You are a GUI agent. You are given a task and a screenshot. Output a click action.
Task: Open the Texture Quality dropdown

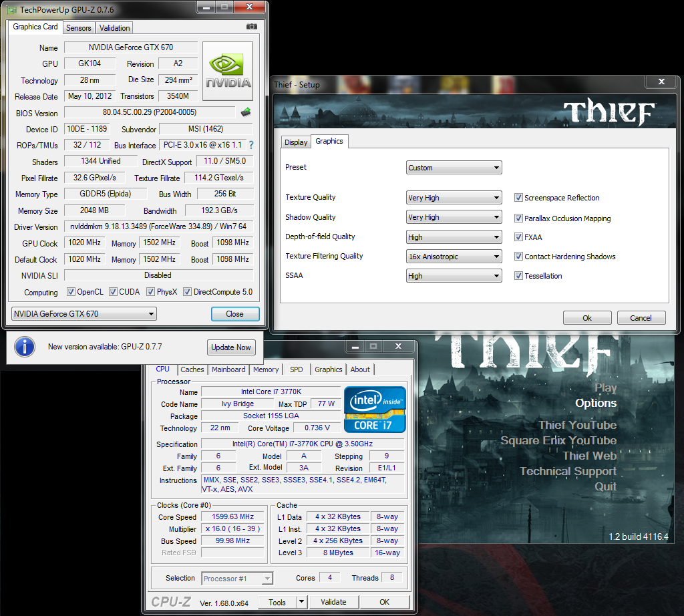454,198
